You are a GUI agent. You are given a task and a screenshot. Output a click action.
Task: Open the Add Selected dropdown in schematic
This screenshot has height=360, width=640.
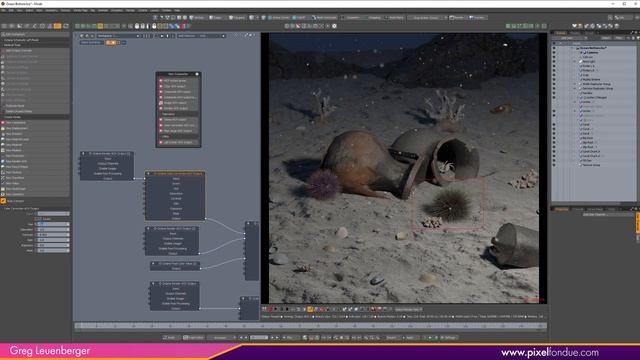click(201, 36)
